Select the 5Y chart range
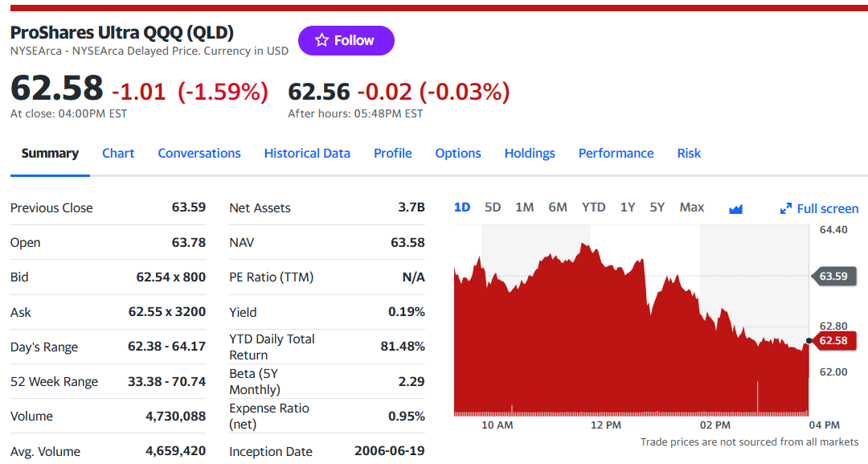This screenshot has width=868, height=464. click(657, 207)
